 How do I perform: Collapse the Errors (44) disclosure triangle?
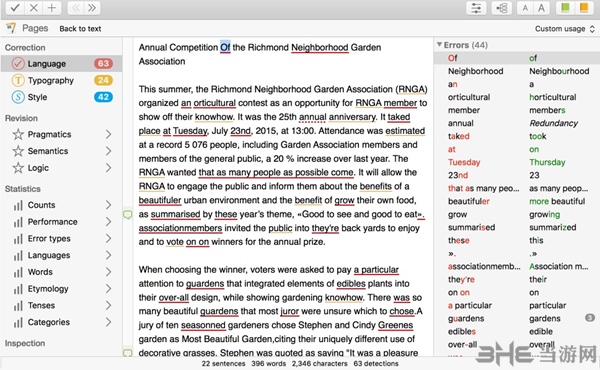pyautogui.click(x=439, y=45)
